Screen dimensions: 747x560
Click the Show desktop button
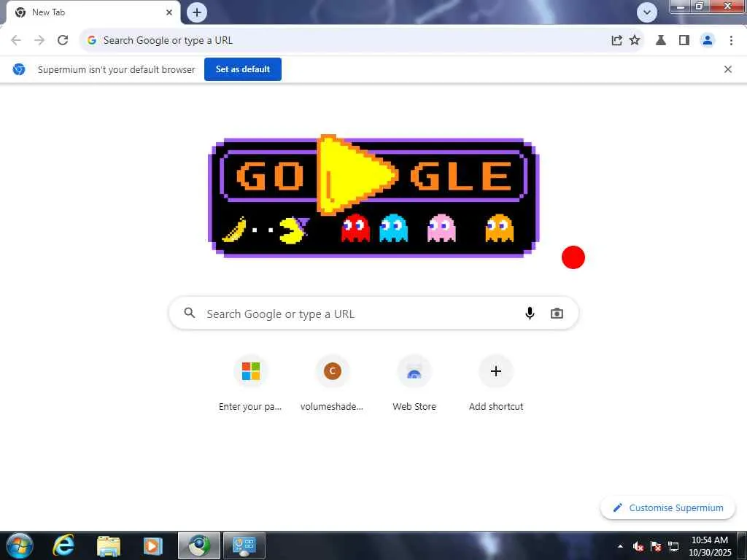742,545
